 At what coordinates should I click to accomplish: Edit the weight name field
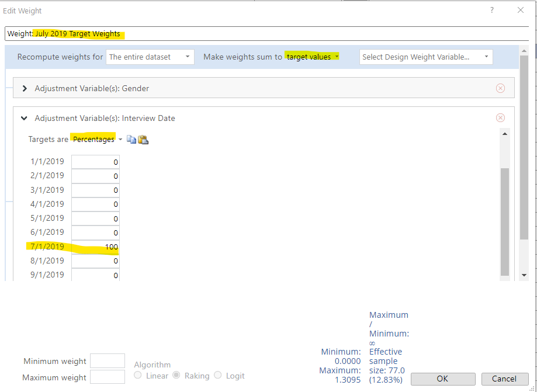[x=267, y=34]
